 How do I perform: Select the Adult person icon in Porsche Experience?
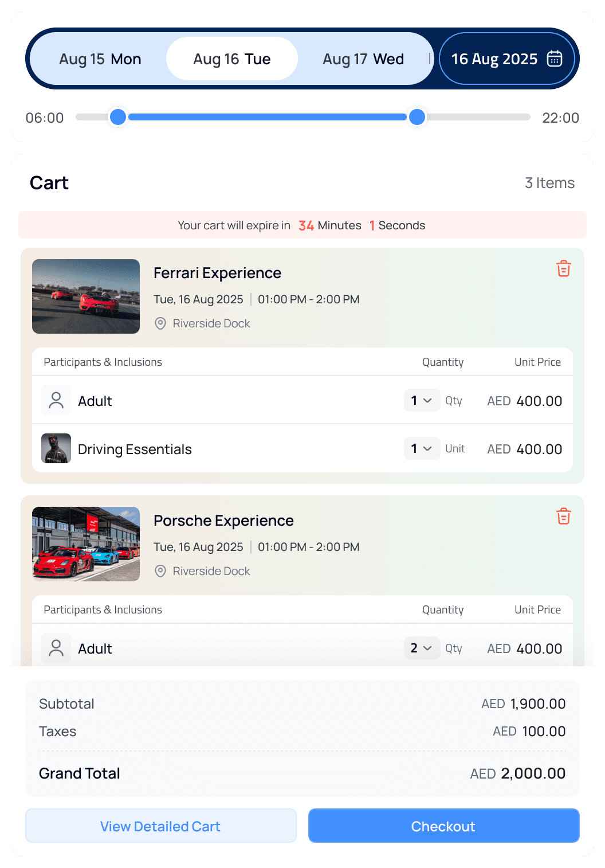56,648
